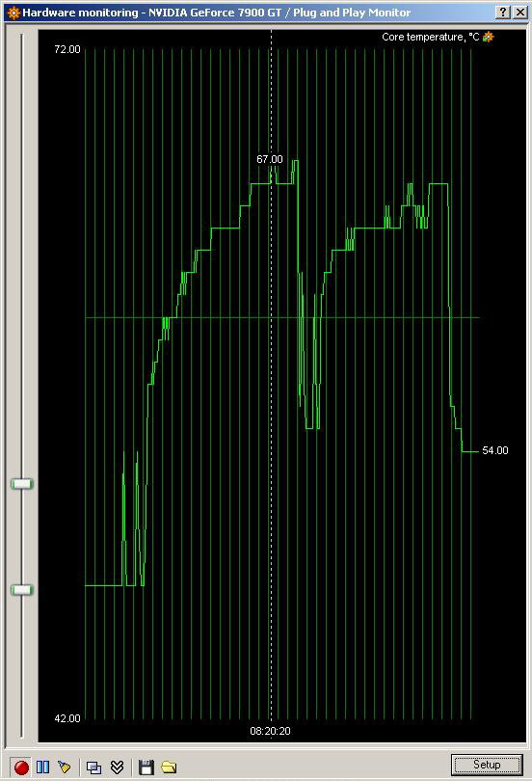Click the upper thumb on the vertical slider
This screenshot has height=781, width=532.
click(x=22, y=484)
